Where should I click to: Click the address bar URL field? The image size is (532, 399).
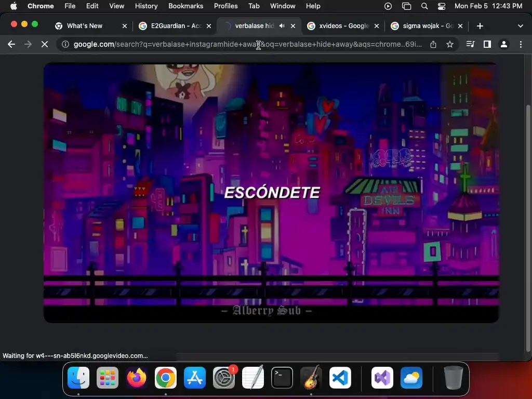click(247, 44)
